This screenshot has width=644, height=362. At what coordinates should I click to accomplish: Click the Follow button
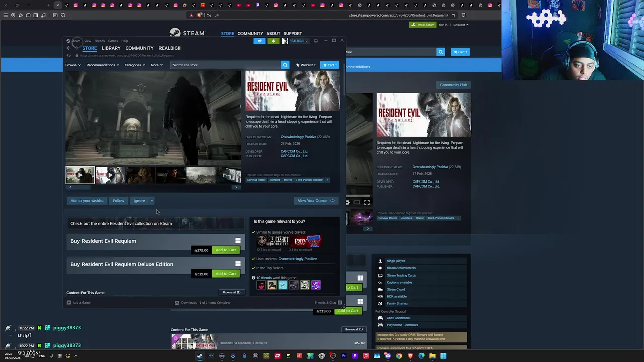pos(118,201)
